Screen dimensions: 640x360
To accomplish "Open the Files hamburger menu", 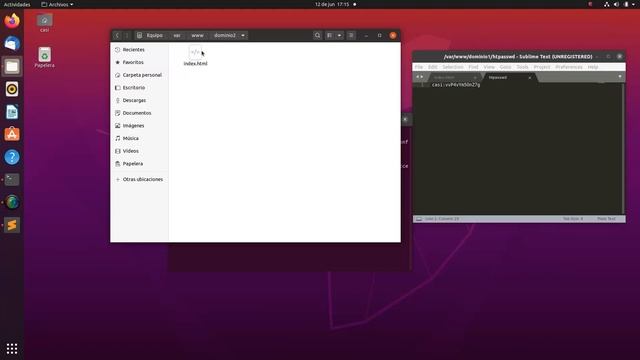I will pyautogui.click(x=351, y=36).
